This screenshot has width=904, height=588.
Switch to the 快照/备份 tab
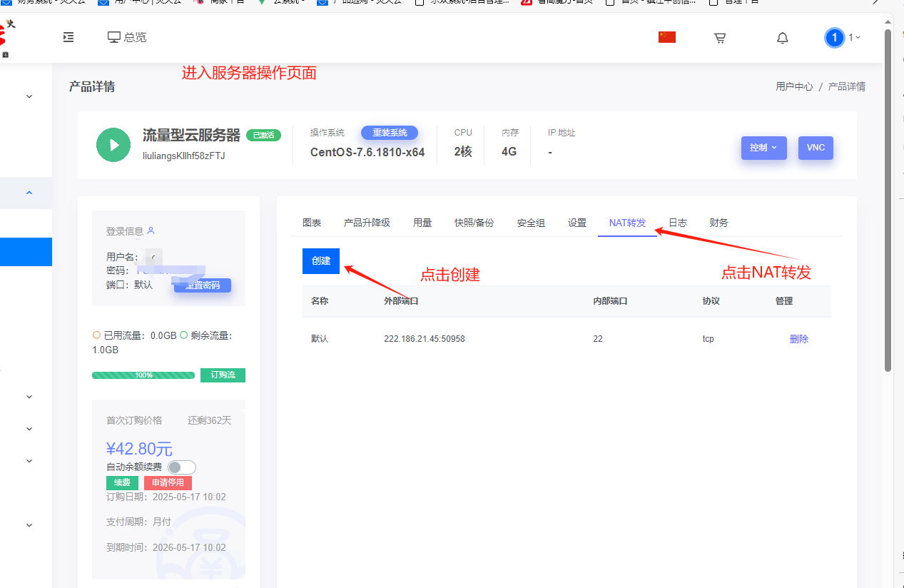pos(474,223)
